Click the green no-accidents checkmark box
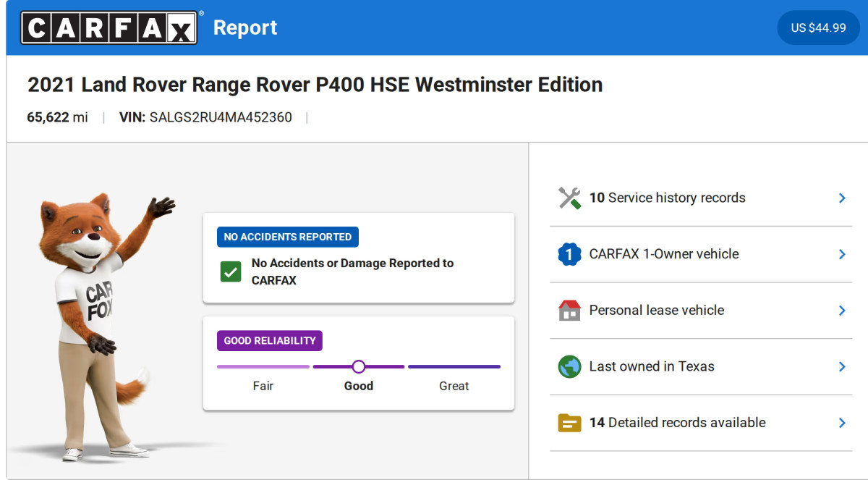 coord(231,272)
